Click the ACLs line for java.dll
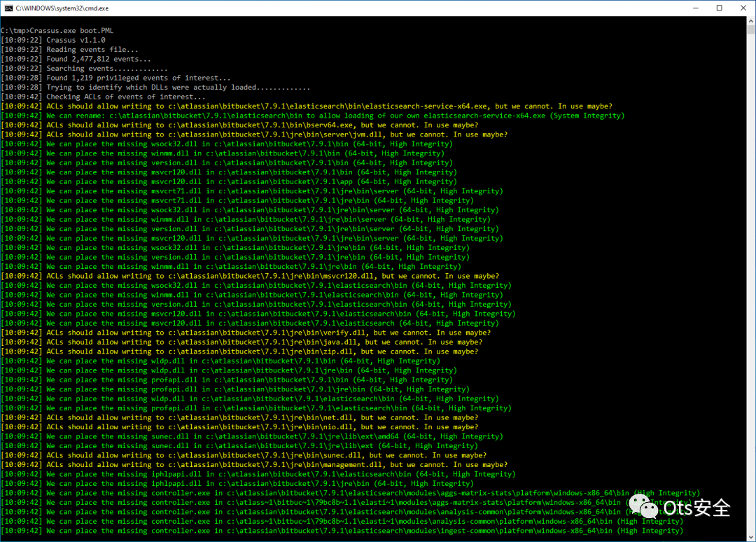Image resolution: width=756 pixels, height=542 pixels. point(241,342)
